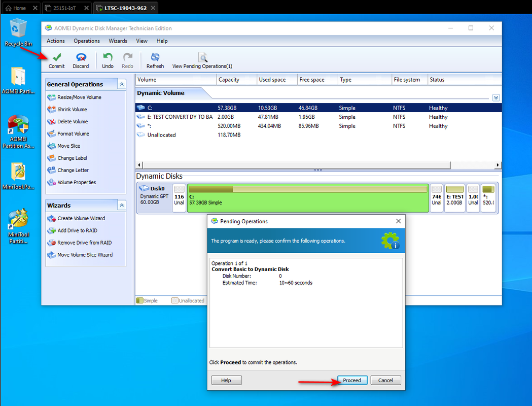The image size is (532, 406).
Task: Select E: TEST 2.00GB partition block
Action: 454,198
